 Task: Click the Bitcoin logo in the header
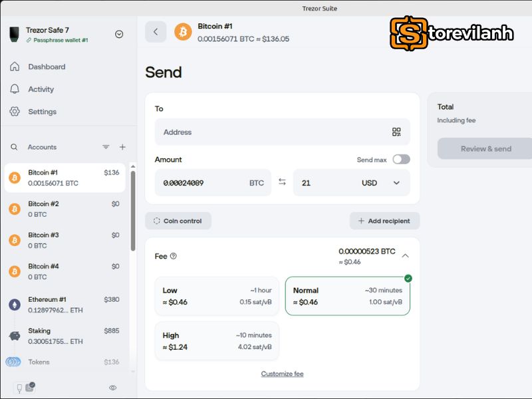[183, 32]
